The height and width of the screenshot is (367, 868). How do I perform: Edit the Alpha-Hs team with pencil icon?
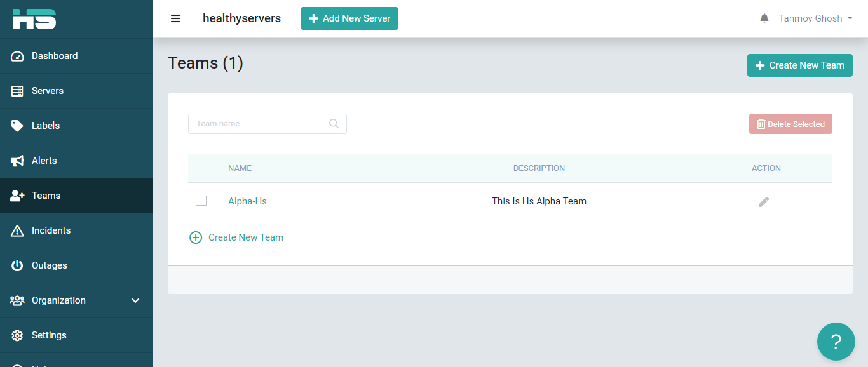[x=764, y=201]
